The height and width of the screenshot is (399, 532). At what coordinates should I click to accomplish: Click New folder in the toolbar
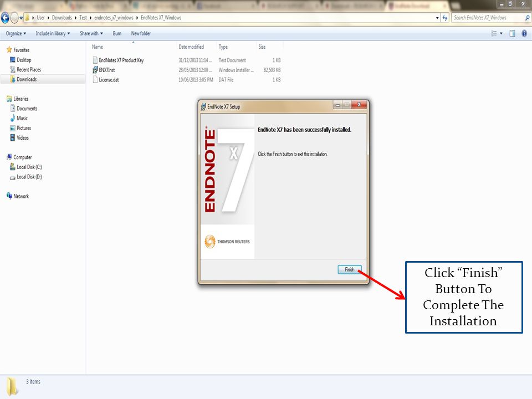141,33
